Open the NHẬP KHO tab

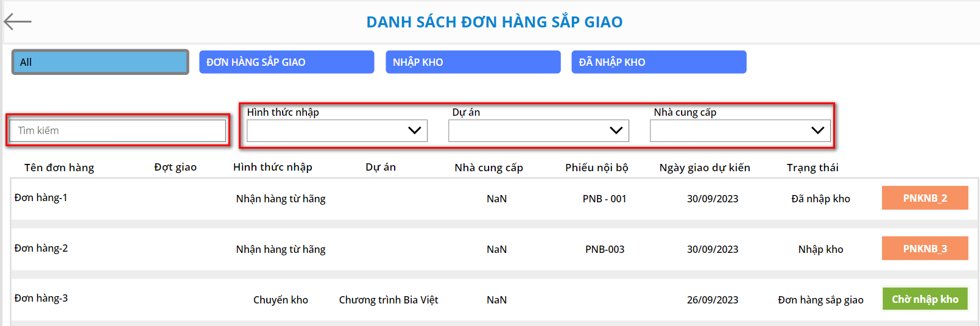(x=473, y=62)
